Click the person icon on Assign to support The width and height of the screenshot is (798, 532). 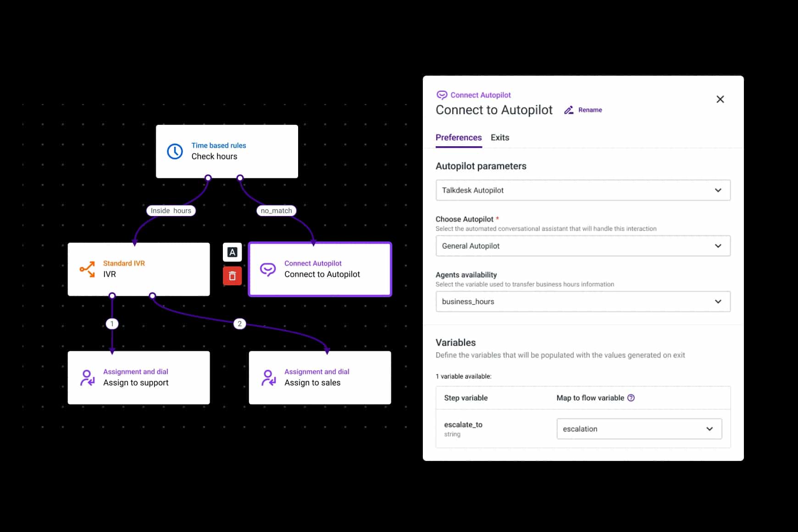pos(86,377)
